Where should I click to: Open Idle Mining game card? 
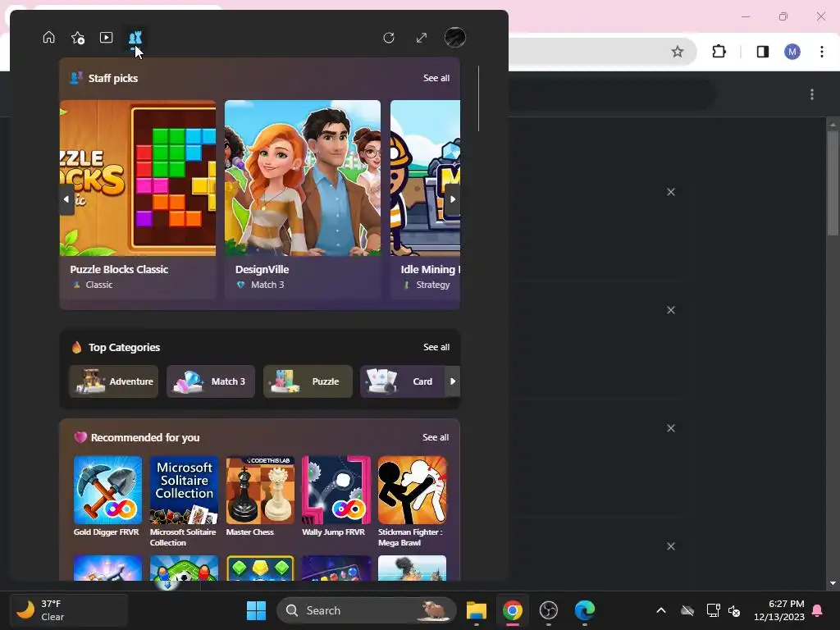(425, 199)
